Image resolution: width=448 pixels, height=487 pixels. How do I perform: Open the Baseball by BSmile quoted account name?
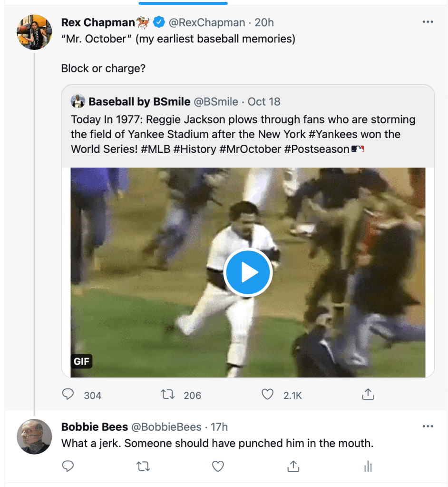139,101
